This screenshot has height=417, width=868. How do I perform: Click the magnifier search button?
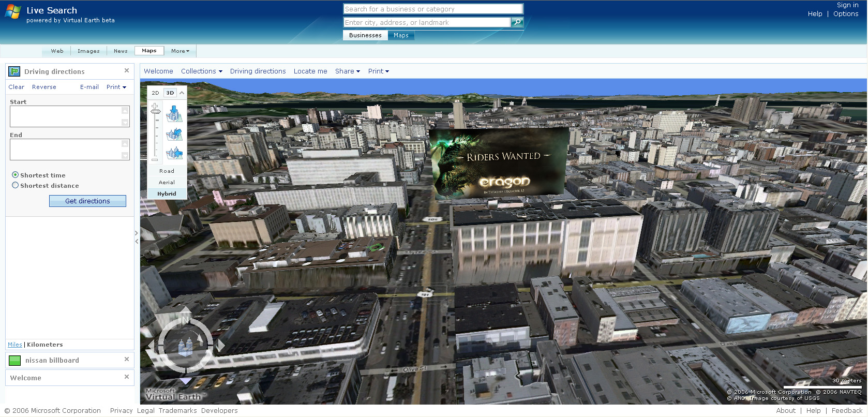click(x=517, y=22)
